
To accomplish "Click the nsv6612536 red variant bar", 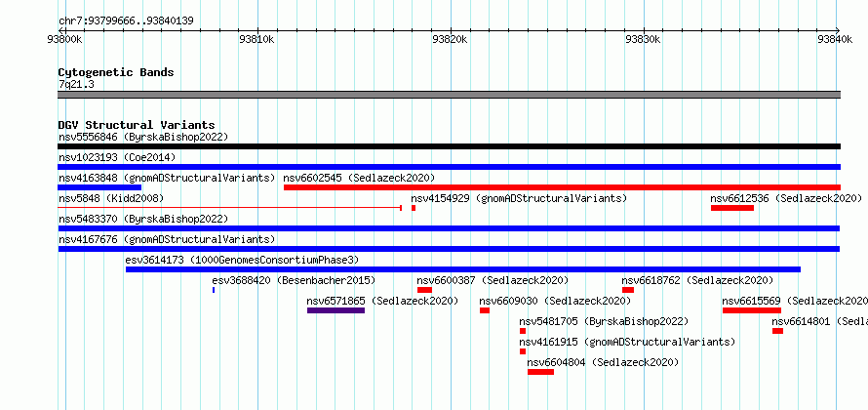I will (732, 208).
